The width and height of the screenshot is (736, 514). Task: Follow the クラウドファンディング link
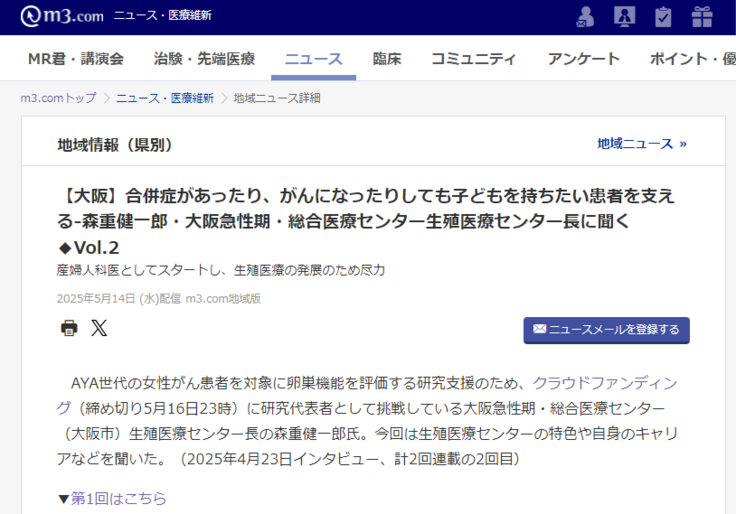[x=604, y=383]
